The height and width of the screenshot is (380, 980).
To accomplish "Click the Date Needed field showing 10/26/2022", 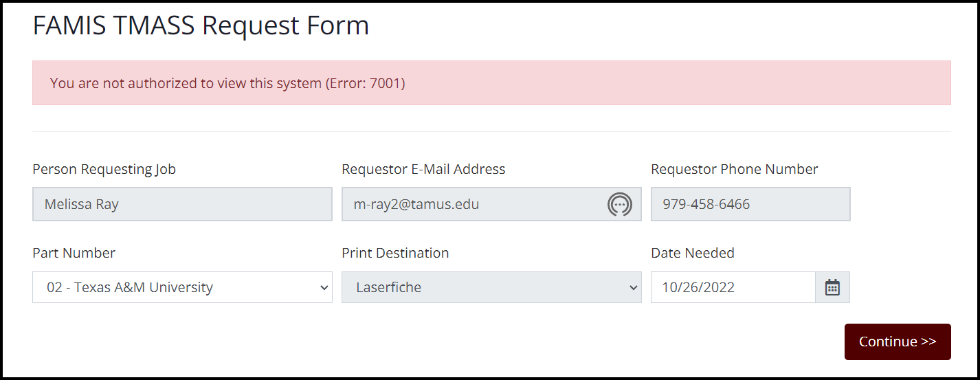I will pyautogui.click(x=733, y=287).
